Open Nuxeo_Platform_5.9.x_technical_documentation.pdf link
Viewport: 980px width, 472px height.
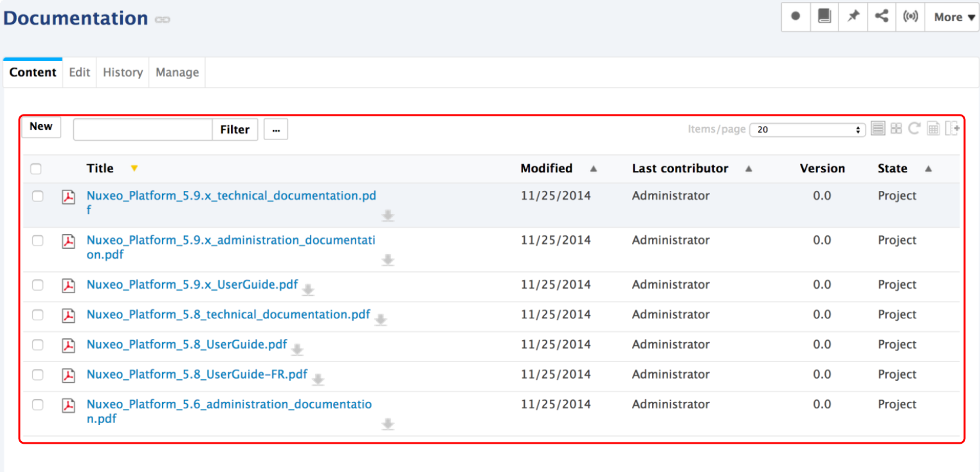point(231,203)
